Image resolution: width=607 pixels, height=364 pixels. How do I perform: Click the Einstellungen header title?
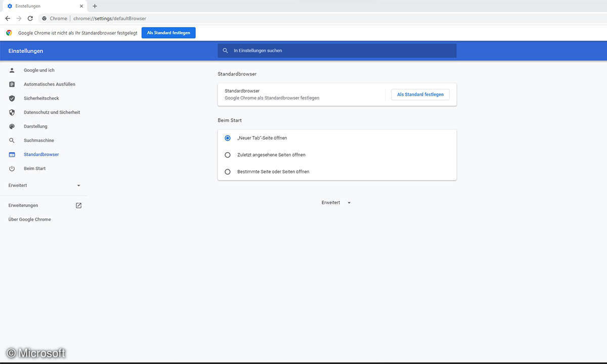(26, 51)
